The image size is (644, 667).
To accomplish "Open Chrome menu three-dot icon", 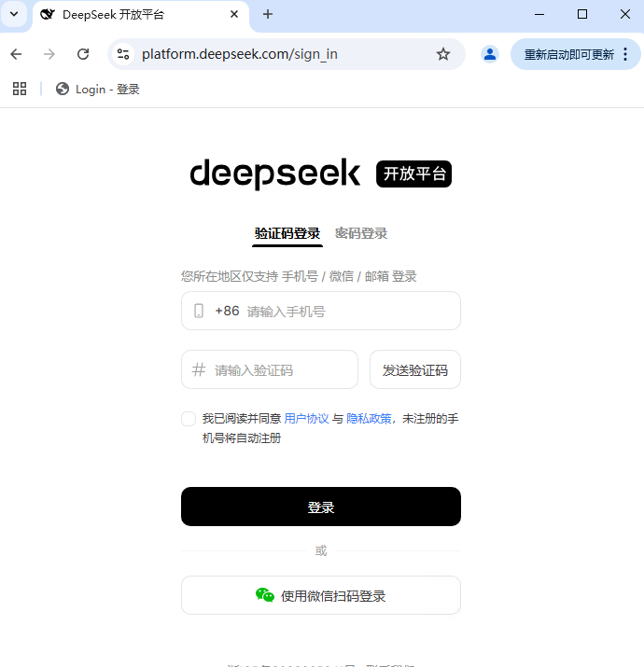I will [625, 54].
